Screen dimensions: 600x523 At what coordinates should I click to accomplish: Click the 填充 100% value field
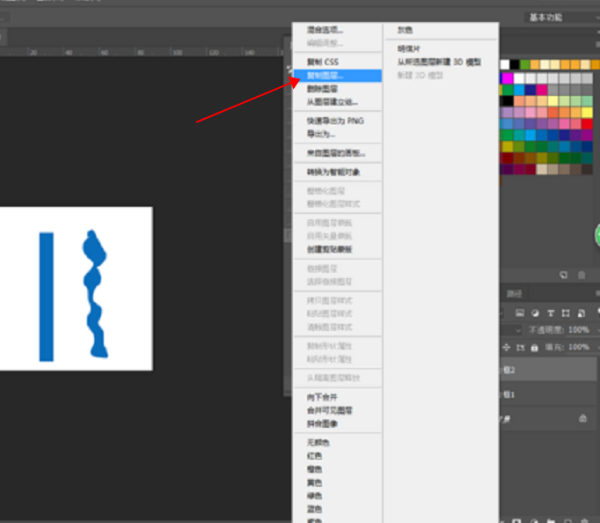point(579,347)
